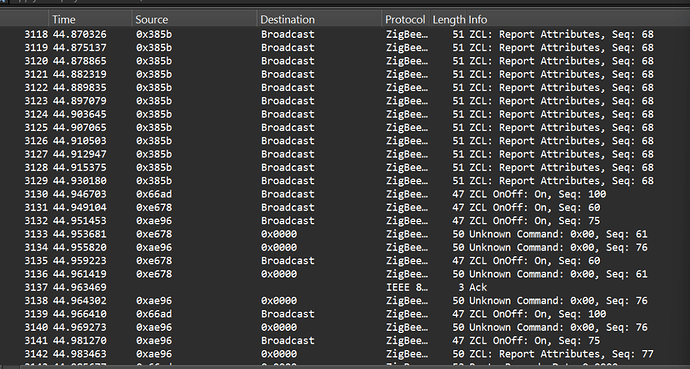Select packet 3134 Unknown Command Seq 76
Viewport: 690px width, 369px height.
[x=345, y=247]
